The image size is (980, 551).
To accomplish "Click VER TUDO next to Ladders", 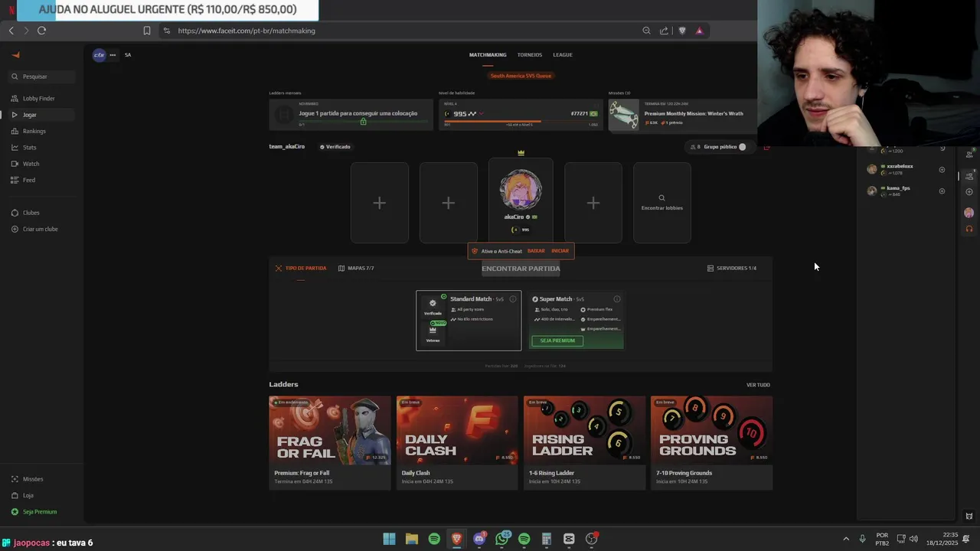I will pyautogui.click(x=758, y=385).
